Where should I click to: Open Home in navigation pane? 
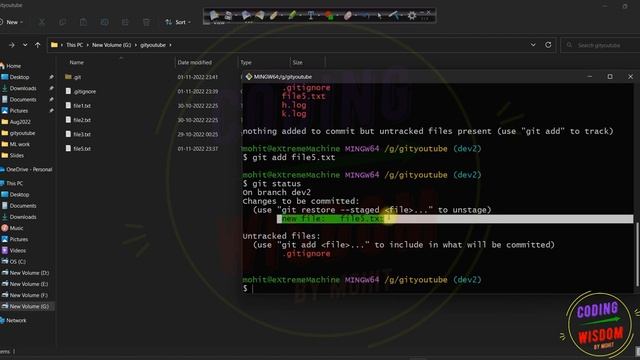(x=11, y=66)
